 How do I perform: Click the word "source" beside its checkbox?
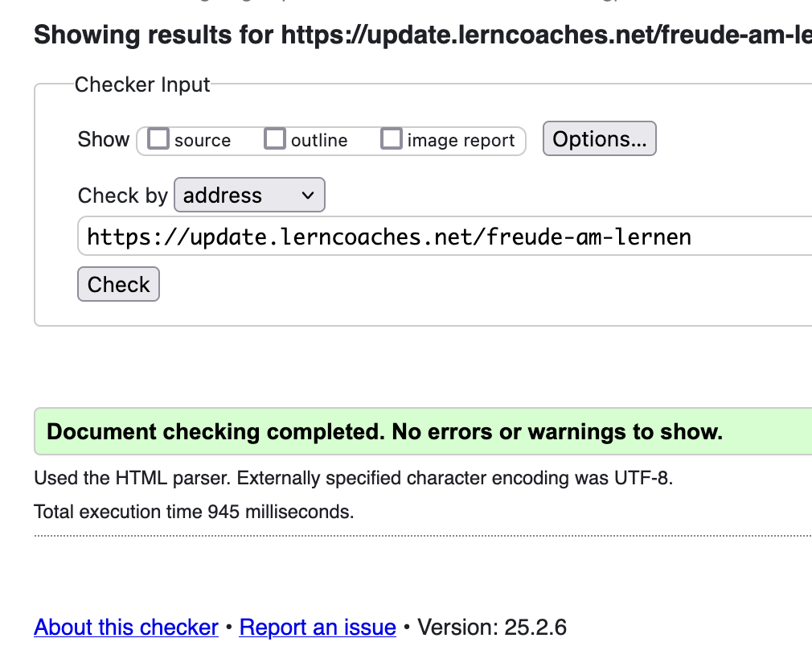[x=203, y=141]
